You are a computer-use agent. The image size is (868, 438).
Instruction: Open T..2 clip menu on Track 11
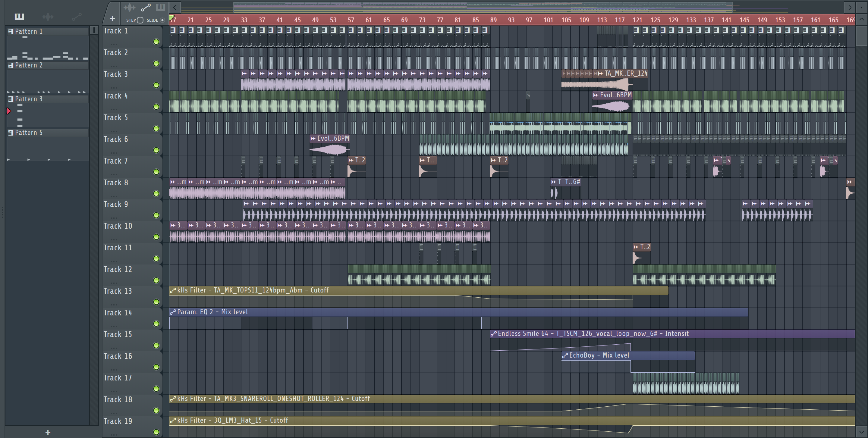(x=636, y=247)
